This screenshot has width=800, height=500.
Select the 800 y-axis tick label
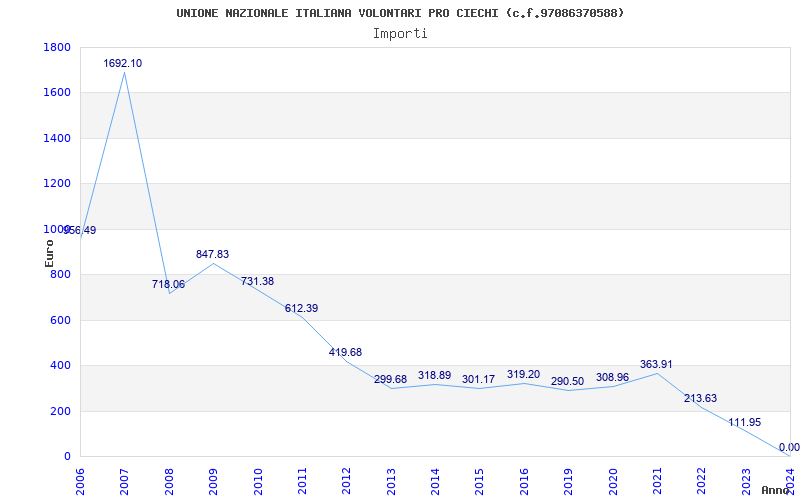[x=60, y=274]
